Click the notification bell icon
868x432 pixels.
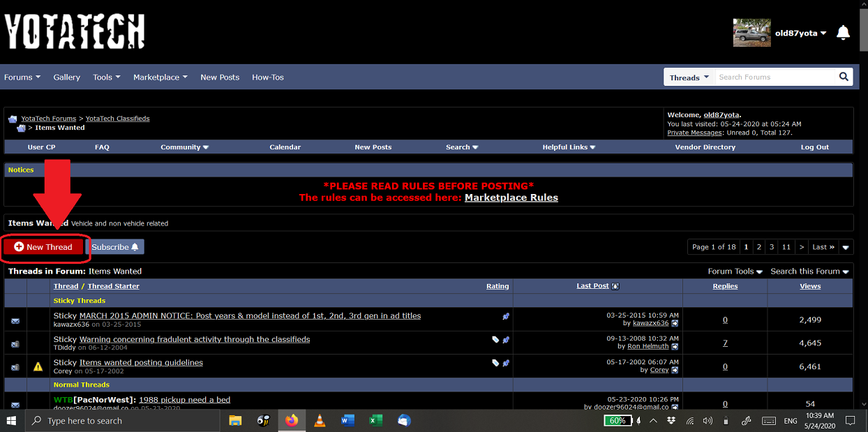coord(843,33)
